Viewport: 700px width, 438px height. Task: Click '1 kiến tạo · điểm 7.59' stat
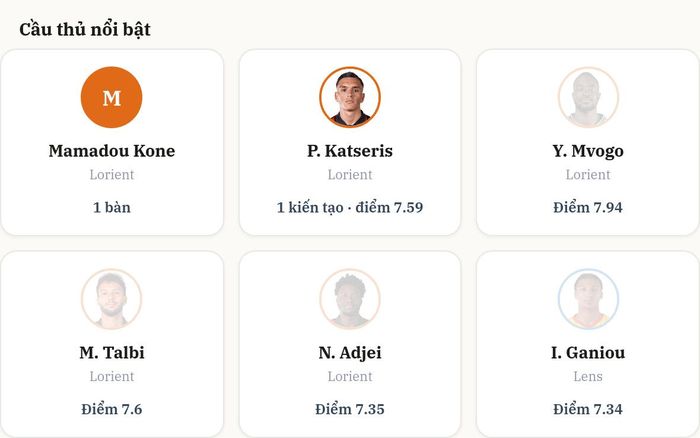click(350, 207)
